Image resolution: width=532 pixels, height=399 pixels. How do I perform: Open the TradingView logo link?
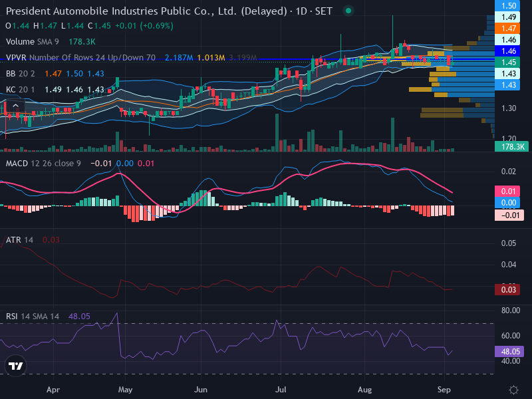point(15,366)
